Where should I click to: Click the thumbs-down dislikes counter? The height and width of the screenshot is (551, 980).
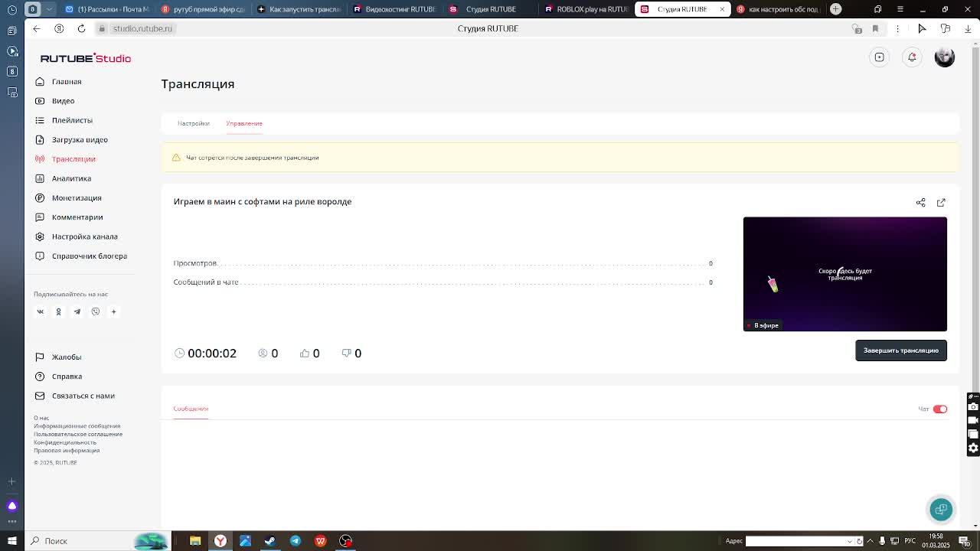(x=351, y=354)
